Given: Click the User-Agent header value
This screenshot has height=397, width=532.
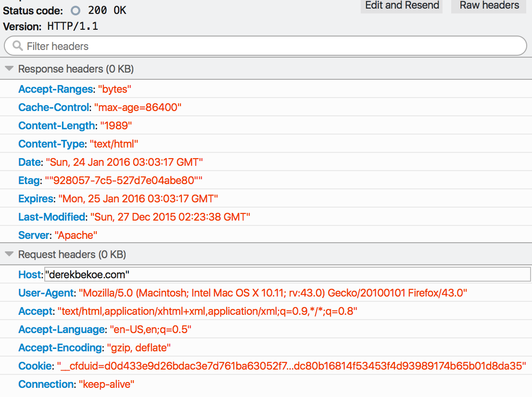Looking at the screenshot, I should click(273, 293).
